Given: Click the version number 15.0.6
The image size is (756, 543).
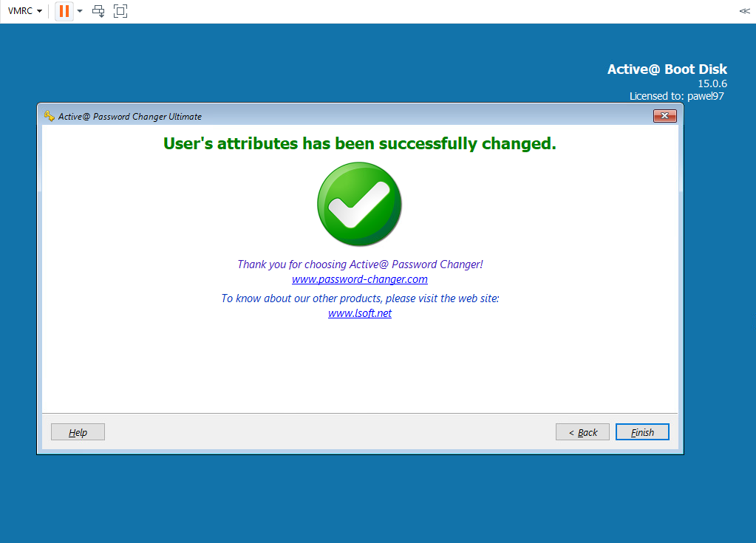Looking at the screenshot, I should point(712,83).
